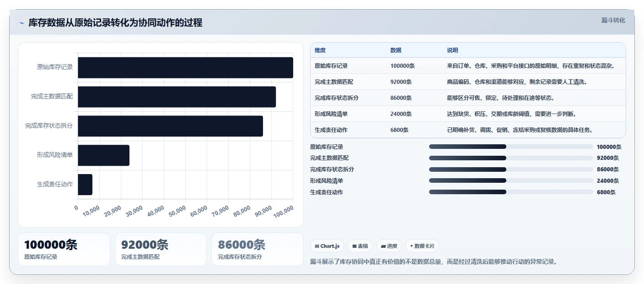
Task: Click the 40,000 tick on the x-axis
Action: point(156,211)
